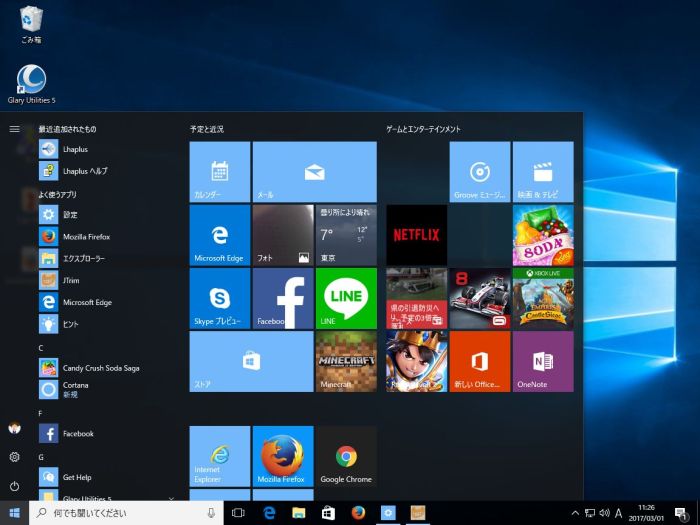The height and width of the screenshot is (525, 700).
Task: Toggle the IME input mode indicator "A"
Action: (x=619, y=513)
